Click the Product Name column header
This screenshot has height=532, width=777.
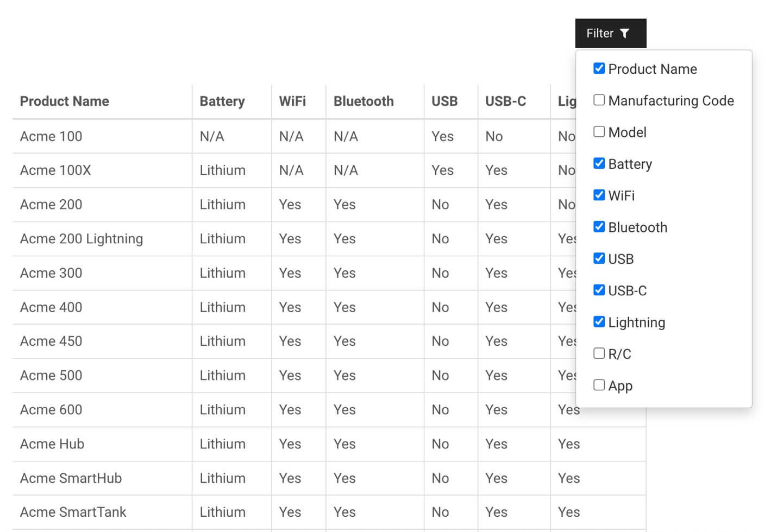[64, 101]
